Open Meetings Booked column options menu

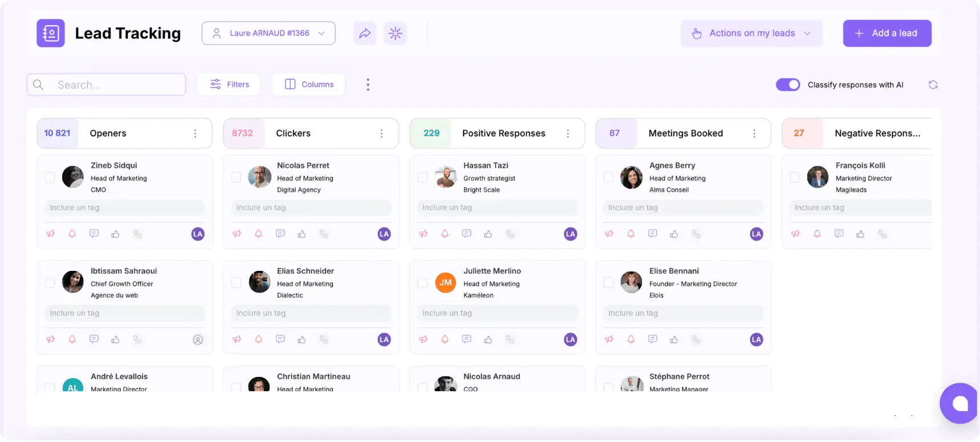click(x=754, y=133)
